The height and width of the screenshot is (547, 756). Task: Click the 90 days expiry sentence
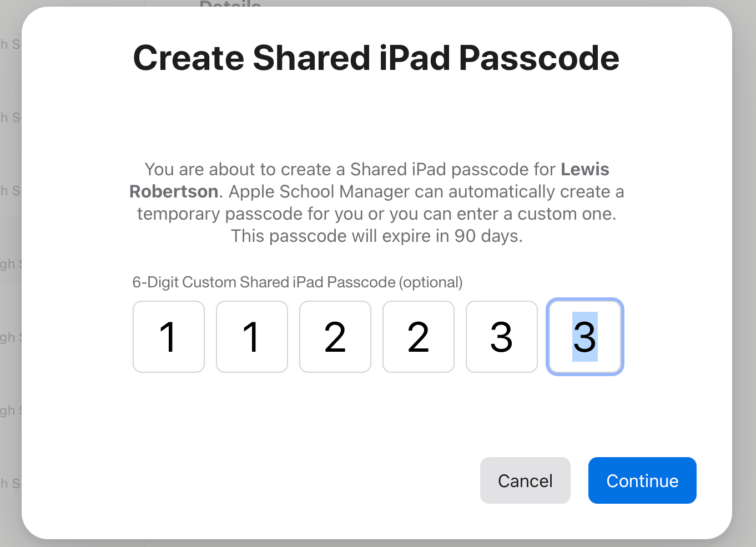point(376,235)
